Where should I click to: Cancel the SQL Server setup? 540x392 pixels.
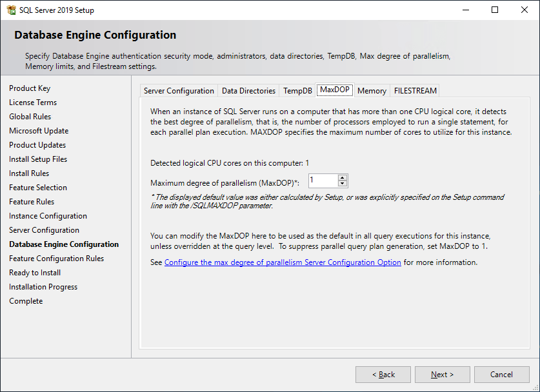(x=501, y=375)
